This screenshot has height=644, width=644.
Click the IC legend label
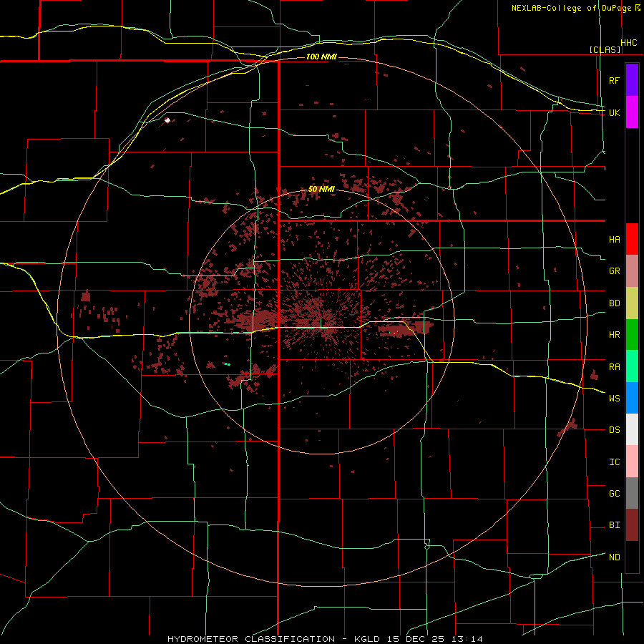coord(615,462)
